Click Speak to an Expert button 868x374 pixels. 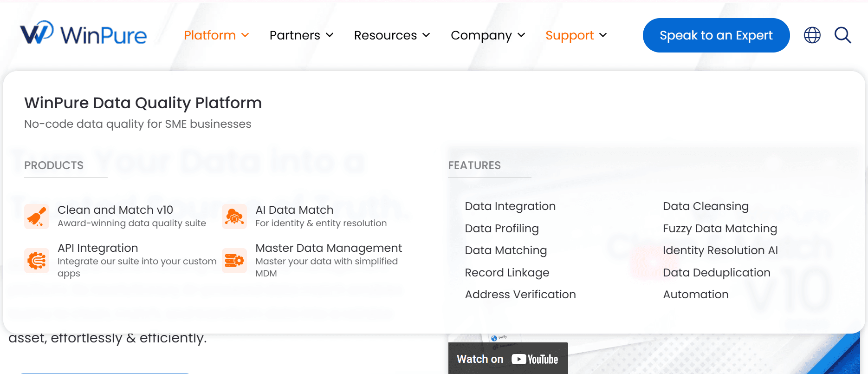tap(716, 35)
